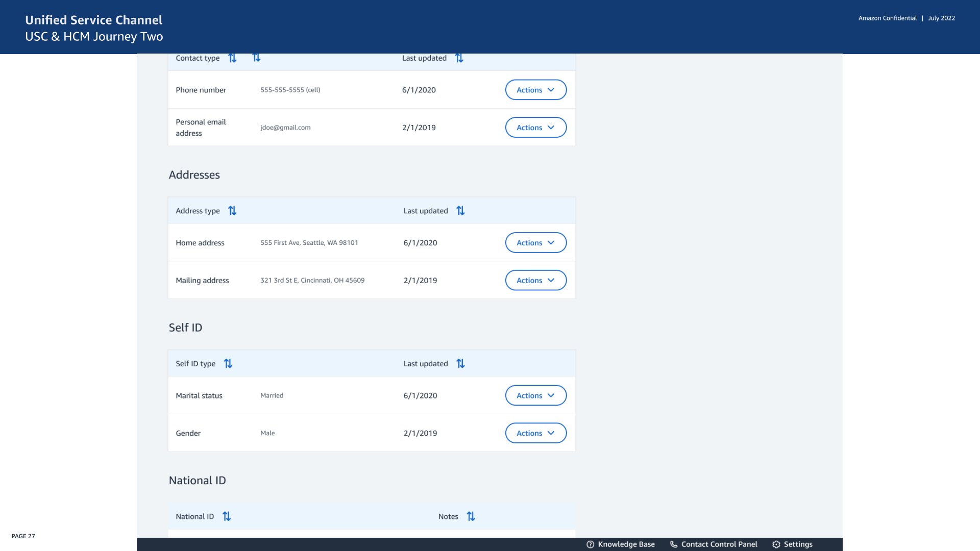The height and width of the screenshot is (551, 980).
Task: Sort addresses by Last updated icon
Action: pyautogui.click(x=460, y=211)
